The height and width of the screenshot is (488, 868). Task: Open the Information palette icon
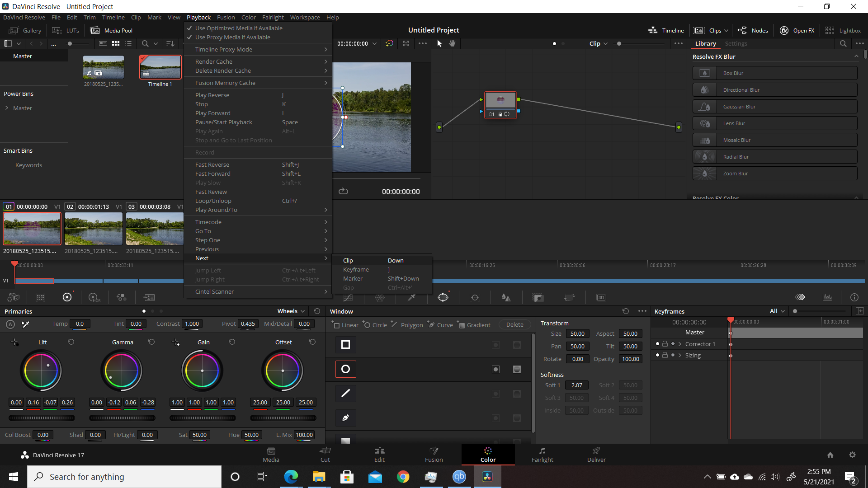pyautogui.click(x=854, y=297)
